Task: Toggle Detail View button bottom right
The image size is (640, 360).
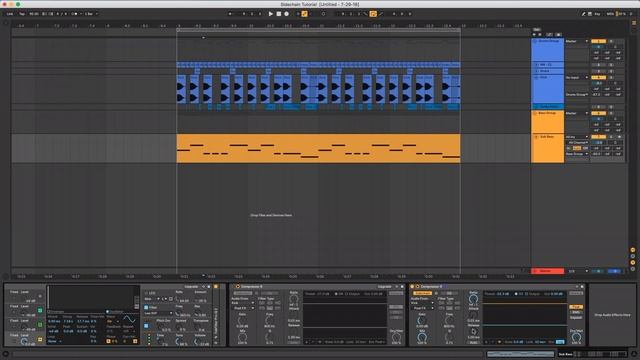Action: pyautogui.click(x=634, y=354)
